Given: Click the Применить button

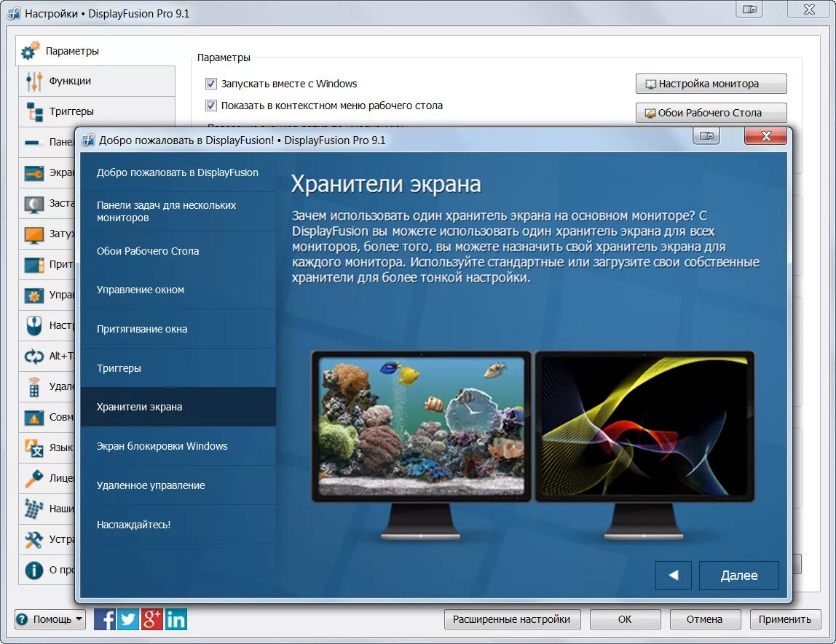Looking at the screenshot, I should tap(785, 619).
